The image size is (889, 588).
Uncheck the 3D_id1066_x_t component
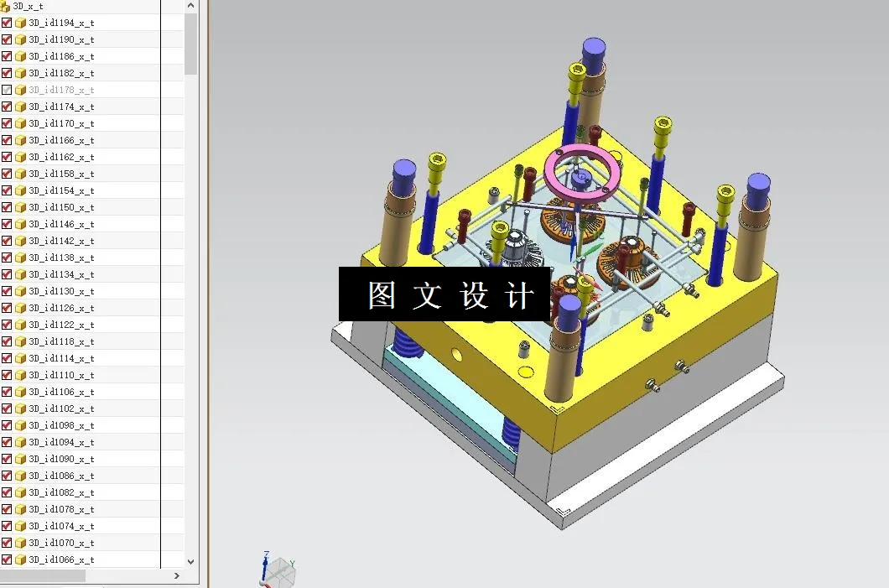coord(8,559)
